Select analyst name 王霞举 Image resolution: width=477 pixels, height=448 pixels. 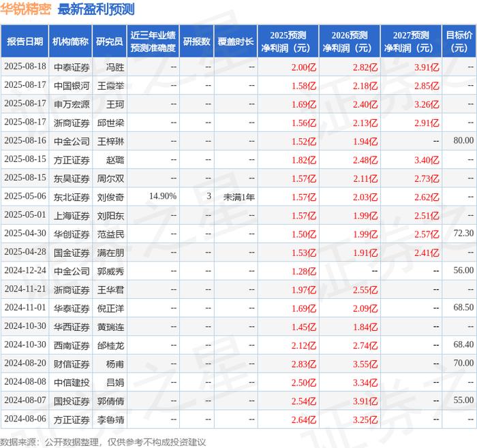pos(110,86)
